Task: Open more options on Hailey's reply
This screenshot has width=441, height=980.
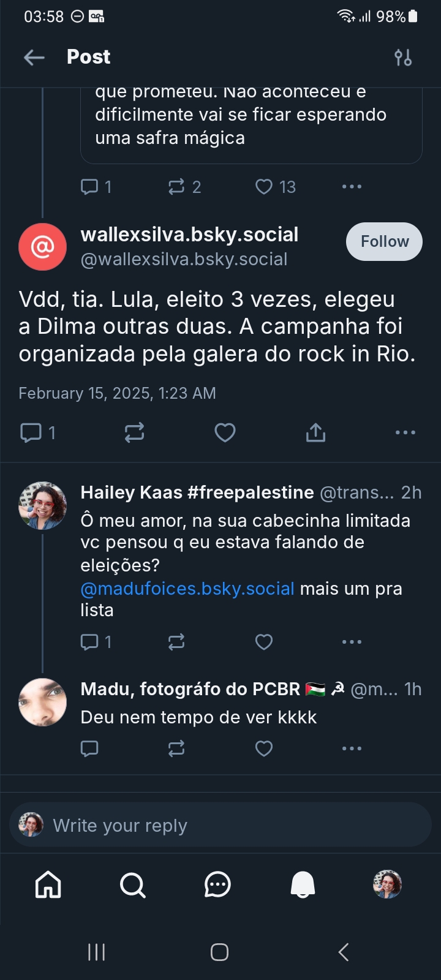Action: 352,642
